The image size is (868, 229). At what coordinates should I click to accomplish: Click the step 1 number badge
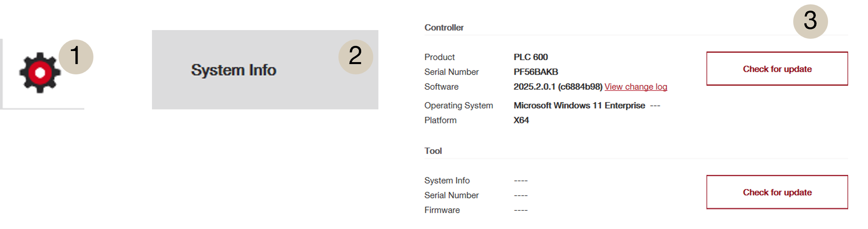76,56
